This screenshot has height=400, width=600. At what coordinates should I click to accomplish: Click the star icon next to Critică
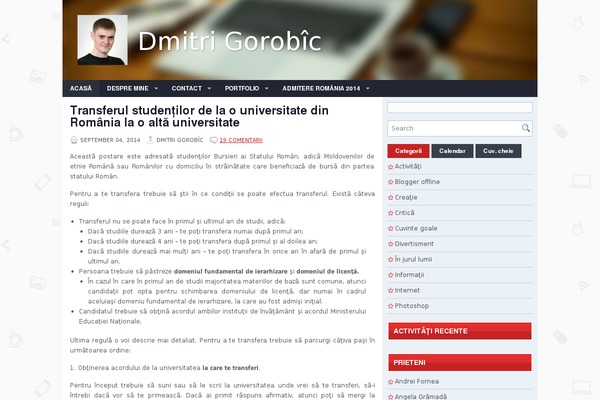pos(391,213)
